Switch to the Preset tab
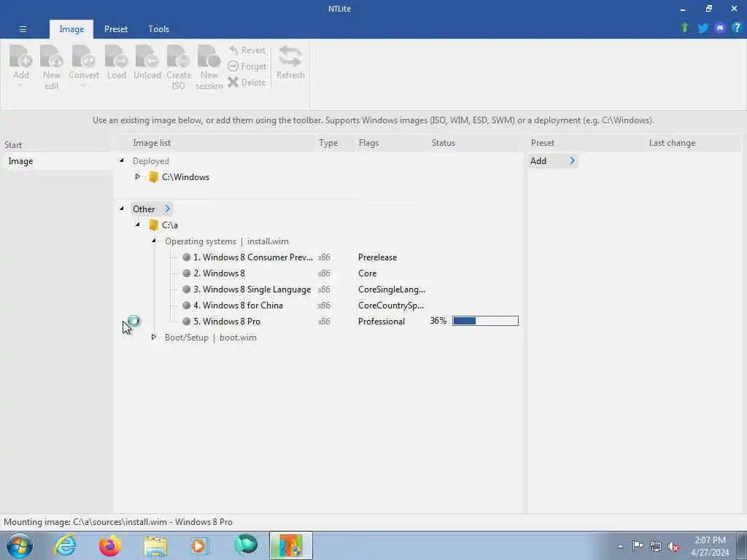The image size is (747, 560). (116, 29)
